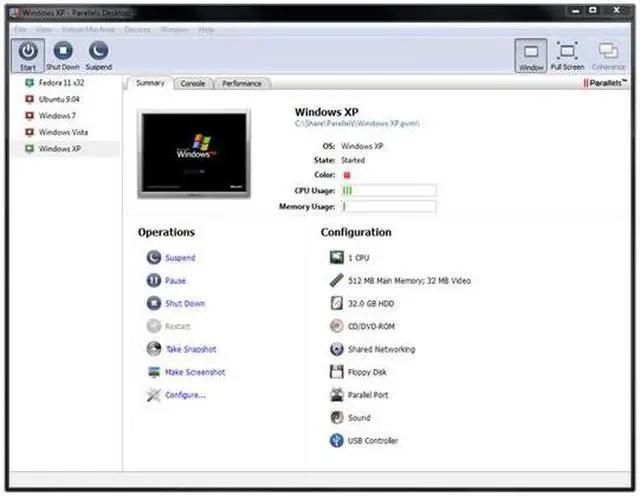Click the '32.0 GB HDD' configuration text
This screenshot has height=497, width=640.
tap(371, 304)
